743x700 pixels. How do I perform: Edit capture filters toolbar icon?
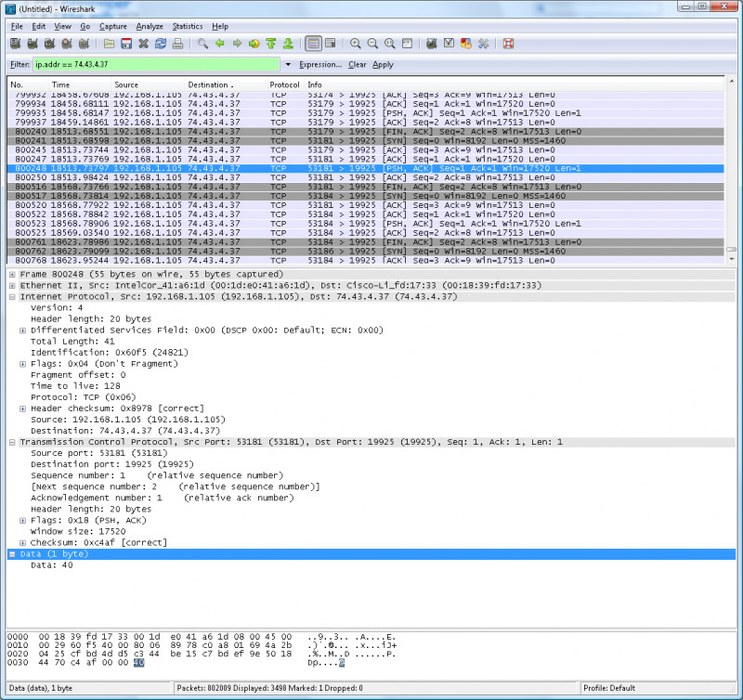coord(431,44)
